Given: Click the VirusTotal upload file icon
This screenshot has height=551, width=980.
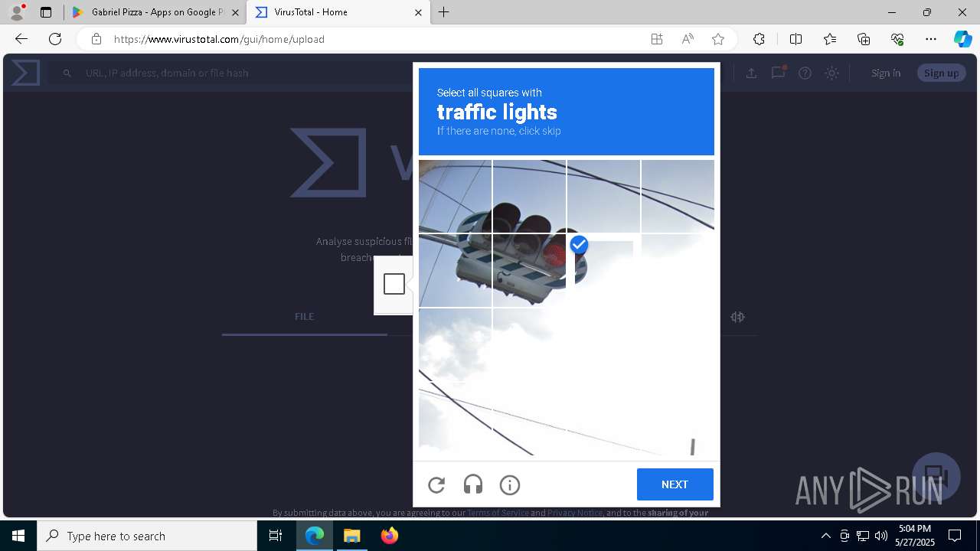Looking at the screenshot, I should coord(751,73).
